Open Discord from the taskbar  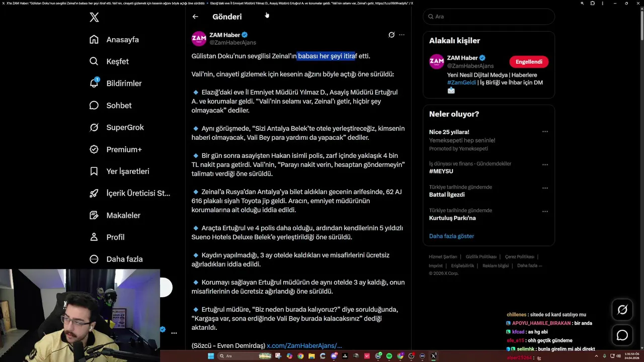click(334, 356)
